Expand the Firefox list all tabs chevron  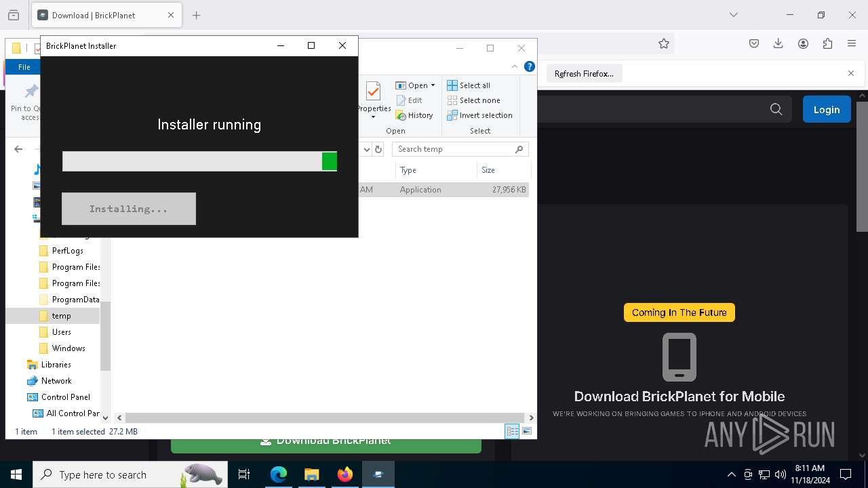[x=733, y=15]
